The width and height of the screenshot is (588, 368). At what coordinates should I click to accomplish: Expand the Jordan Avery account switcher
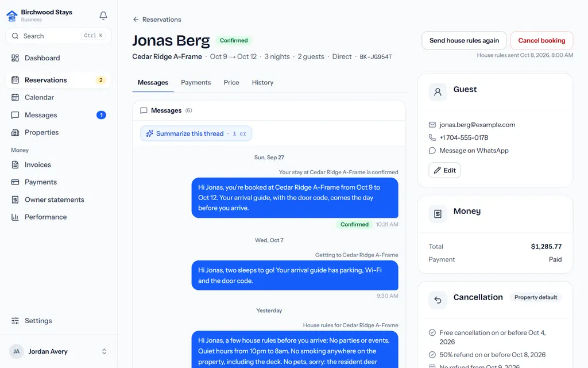click(105, 351)
